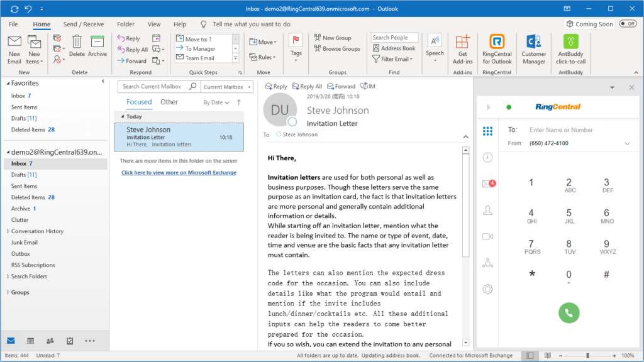
Task: Open RingCentral settings gear icon
Action: 487,289
